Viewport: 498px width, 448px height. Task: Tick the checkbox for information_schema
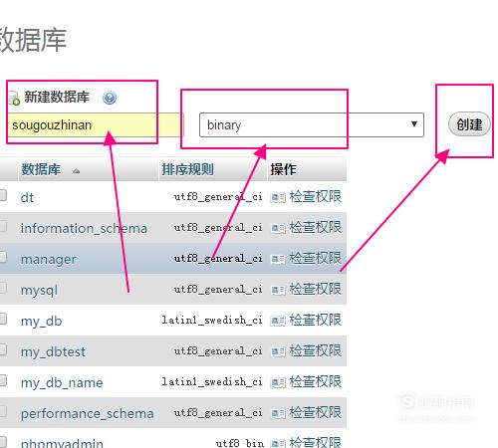coord(3,226)
